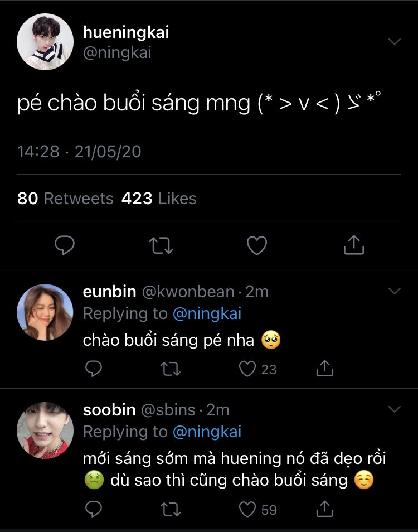View the 80 Retweets list
The height and width of the screenshot is (532, 418).
coord(65,199)
